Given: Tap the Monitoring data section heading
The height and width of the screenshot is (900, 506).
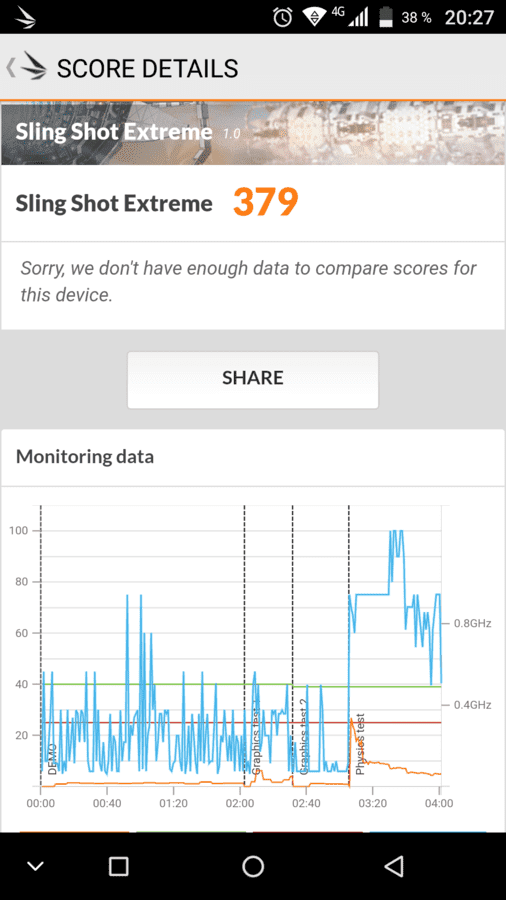Looking at the screenshot, I should [x=85, y=457].
